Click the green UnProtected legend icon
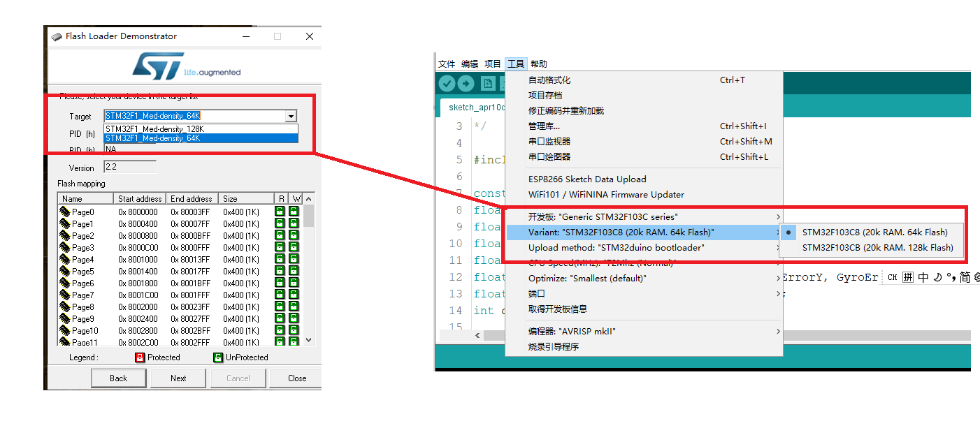 pos(218,357)
